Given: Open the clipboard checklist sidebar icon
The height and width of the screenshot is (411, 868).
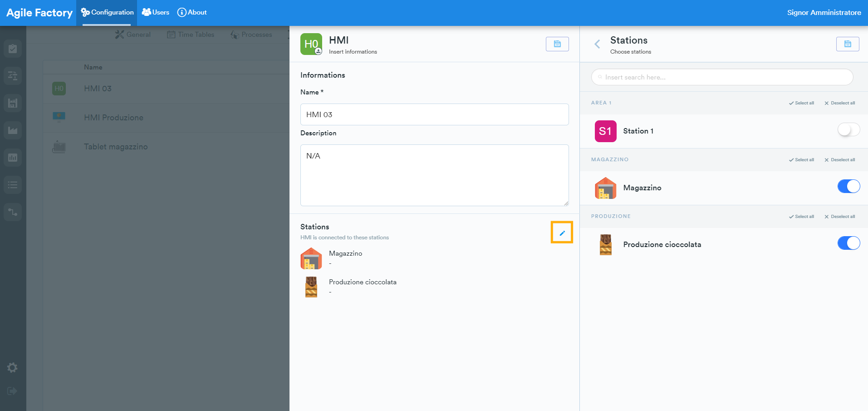Looking at the screenshot, I should [x=13, y=49].
